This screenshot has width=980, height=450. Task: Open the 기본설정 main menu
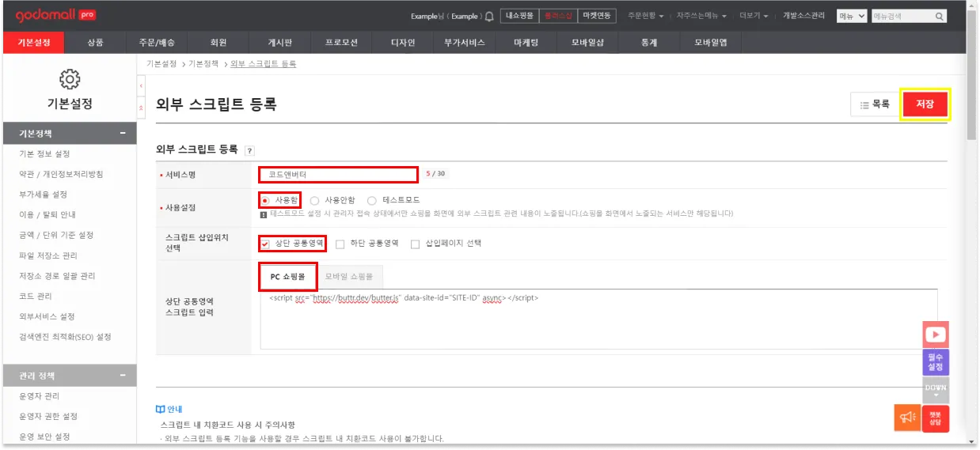pos(34,43)
